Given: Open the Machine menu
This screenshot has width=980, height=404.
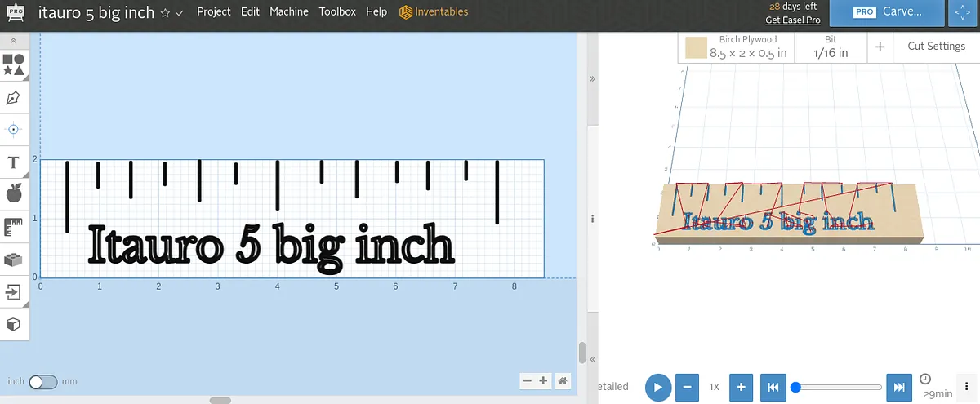Looking at the screenshot, I should pos(289,12).
